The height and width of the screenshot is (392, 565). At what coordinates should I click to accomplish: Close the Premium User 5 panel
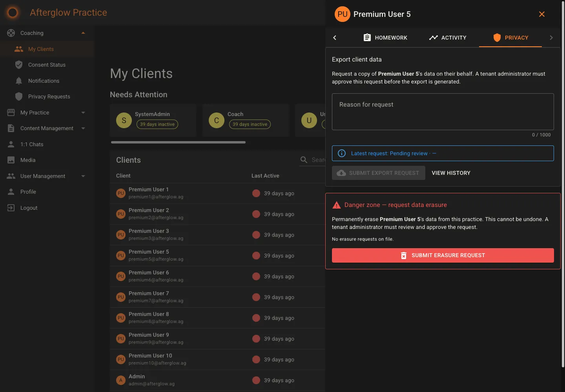[x=542, y=14]
